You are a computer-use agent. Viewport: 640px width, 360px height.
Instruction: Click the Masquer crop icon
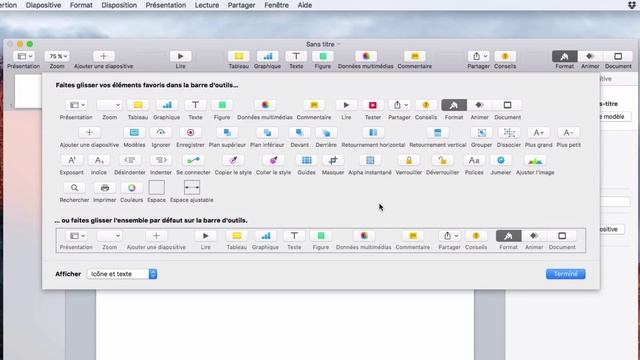(333, 160)
